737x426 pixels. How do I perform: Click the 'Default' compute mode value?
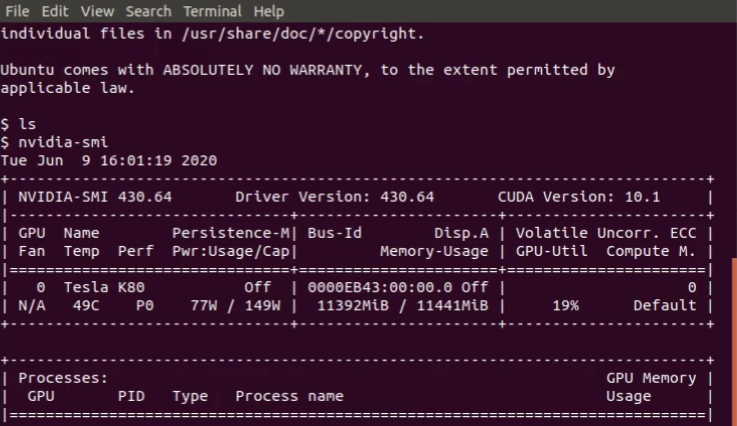(665, 305)
